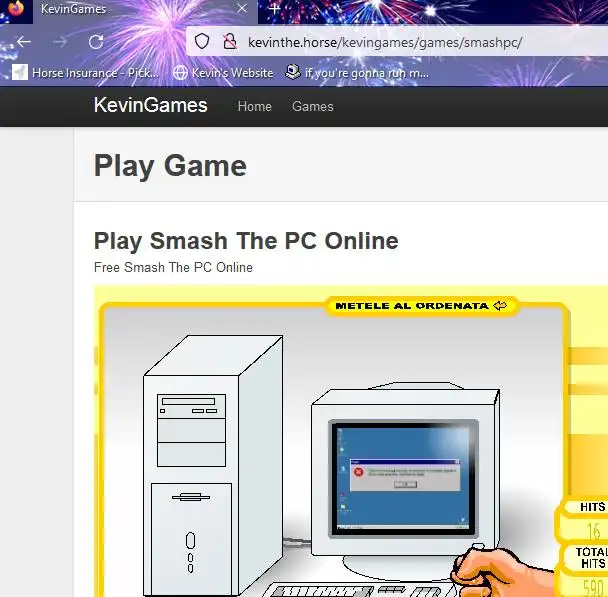Click the Horse Insurance bookmark favicon

click(20, 72)
